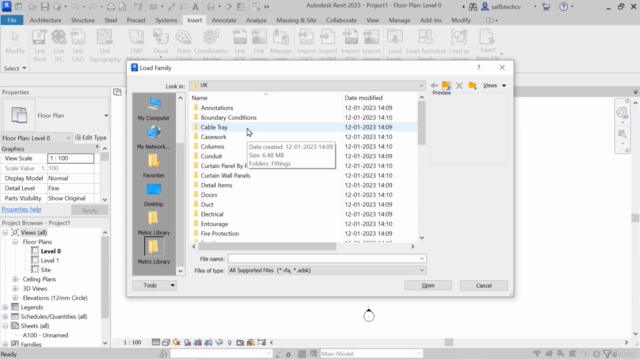Open the Views dropdown in dialog
The image size is (640, 360).
(494, 85)
